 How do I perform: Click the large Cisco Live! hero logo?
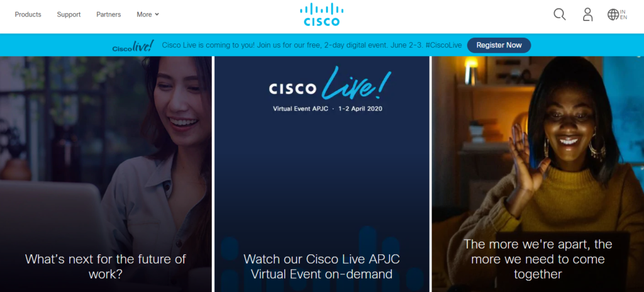click(x=330, y=85)
